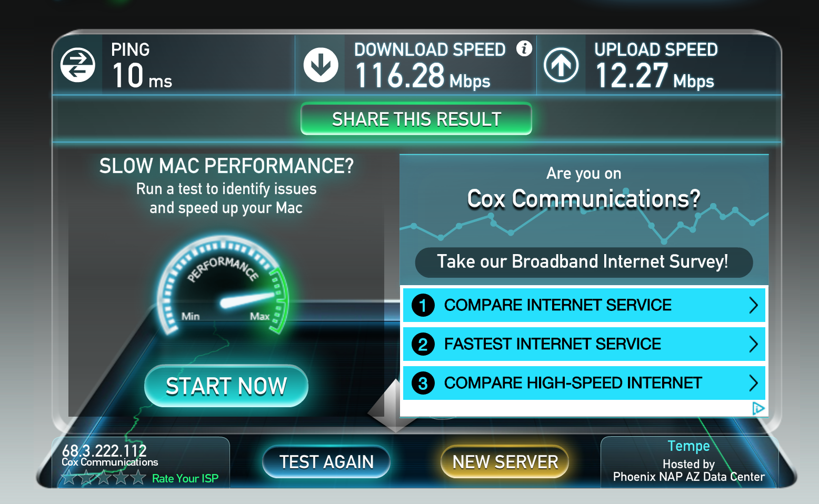Screen dimensions: 819x504
Task: Click the Test Again button
Action: click(x=326, y=462)
